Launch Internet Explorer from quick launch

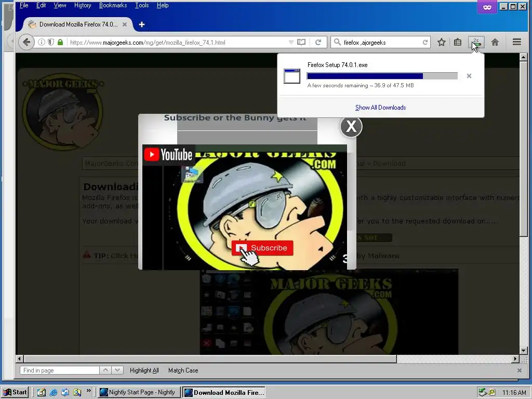[x=54, y=393]
